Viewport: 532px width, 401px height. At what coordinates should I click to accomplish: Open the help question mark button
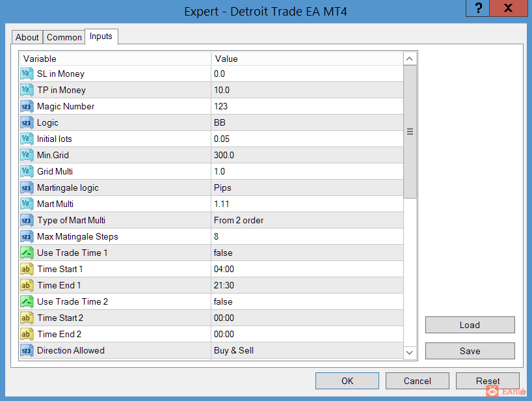[478, 8]
